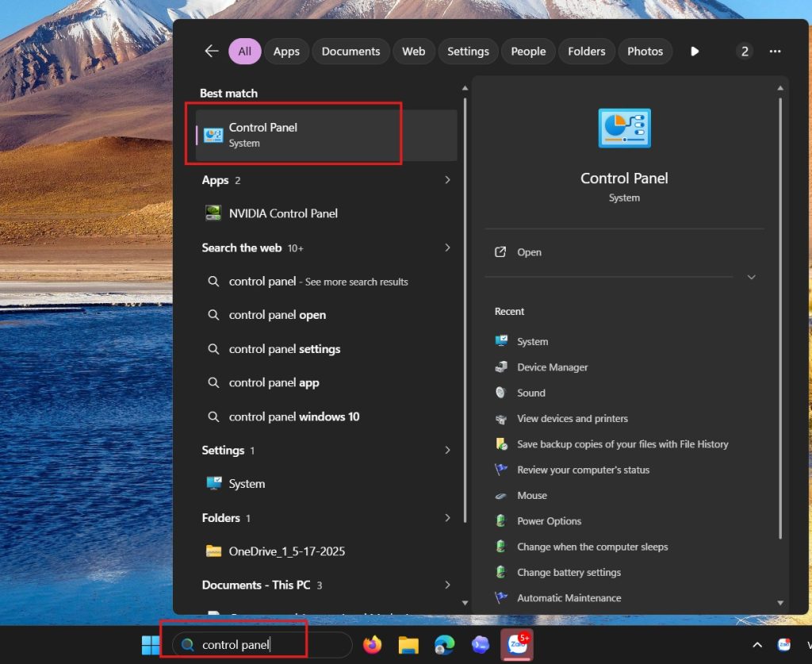Expand more actions chevron below Open
Viewport: 812px width, 664px height.
[751, 277]
